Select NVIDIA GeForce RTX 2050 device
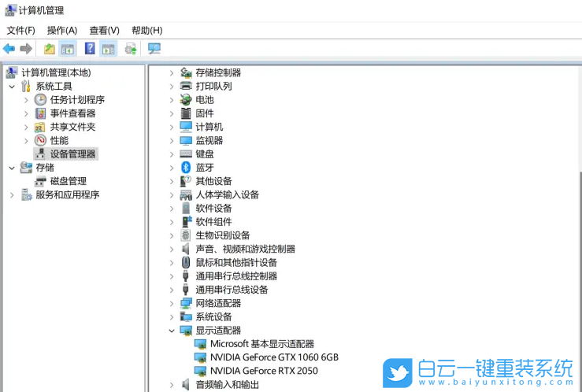 click(264, 371)
